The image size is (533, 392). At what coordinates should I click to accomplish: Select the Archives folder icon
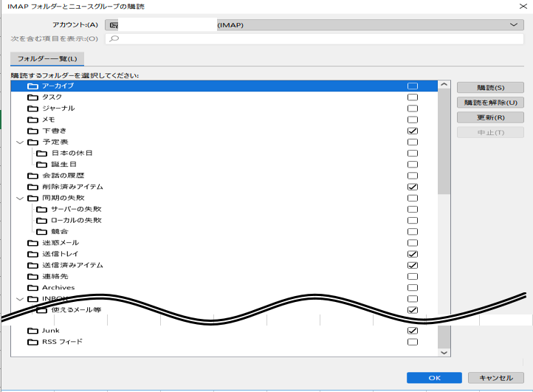pyautogui.click(x=32, y=288)
